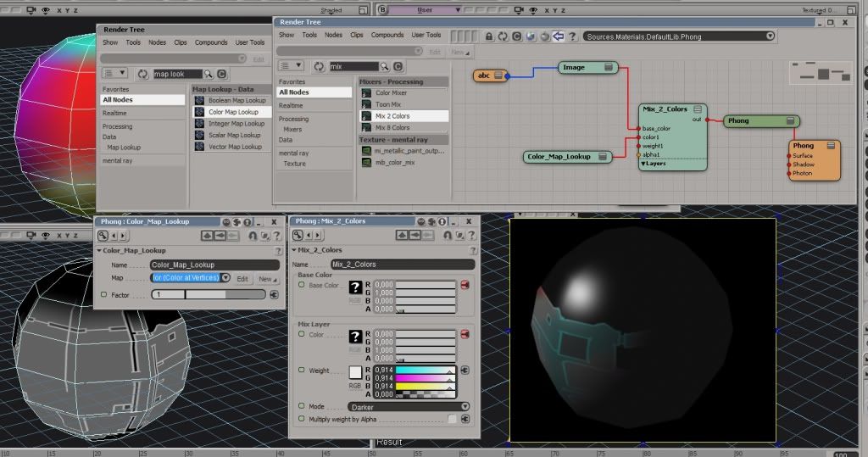Screen dimensions: 868x457
Task: Select the Mixers category in front Render Tree
Action: tap(292, 129)
